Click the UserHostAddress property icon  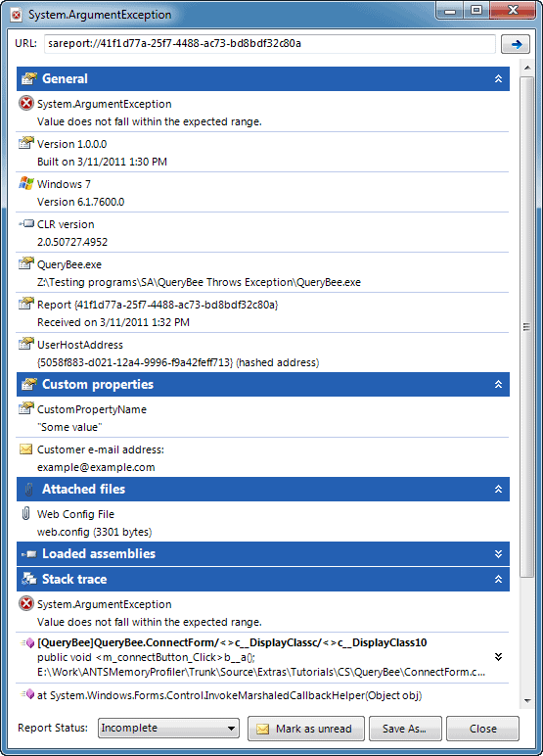(26, 344)
